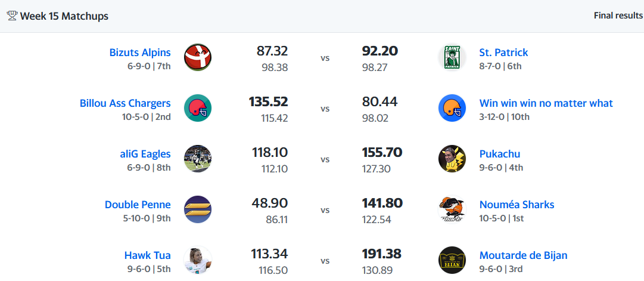Select the Double Penne pasta logo
The image size is (644, 281).
coord(198,209)
